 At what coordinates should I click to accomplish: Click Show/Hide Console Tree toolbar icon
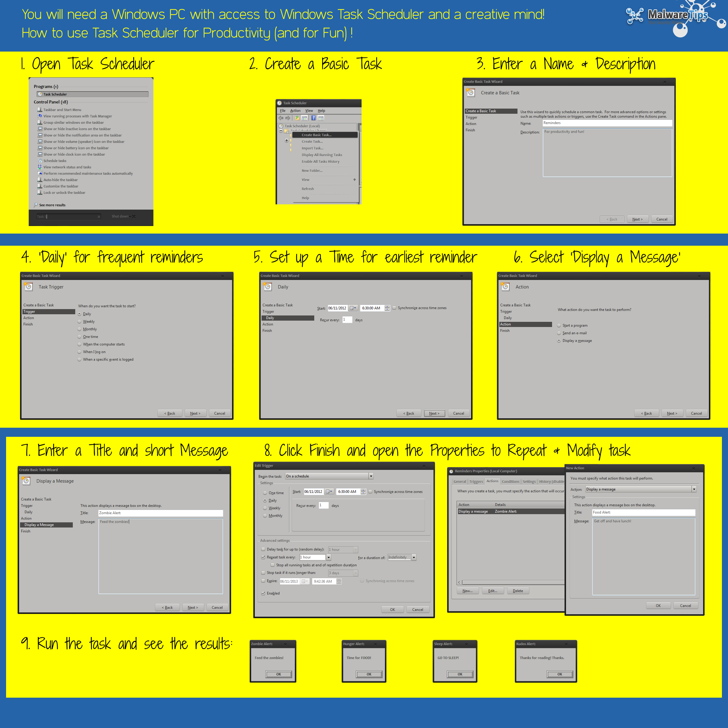coord(305,118)
